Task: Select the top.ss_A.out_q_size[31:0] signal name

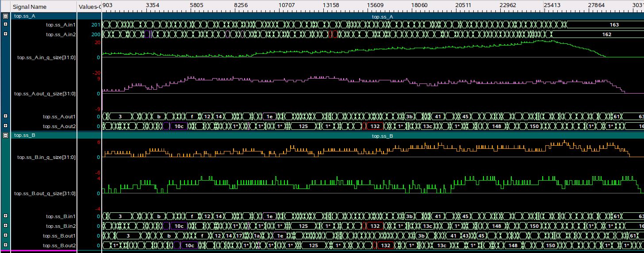Action: tap(45, 94)
